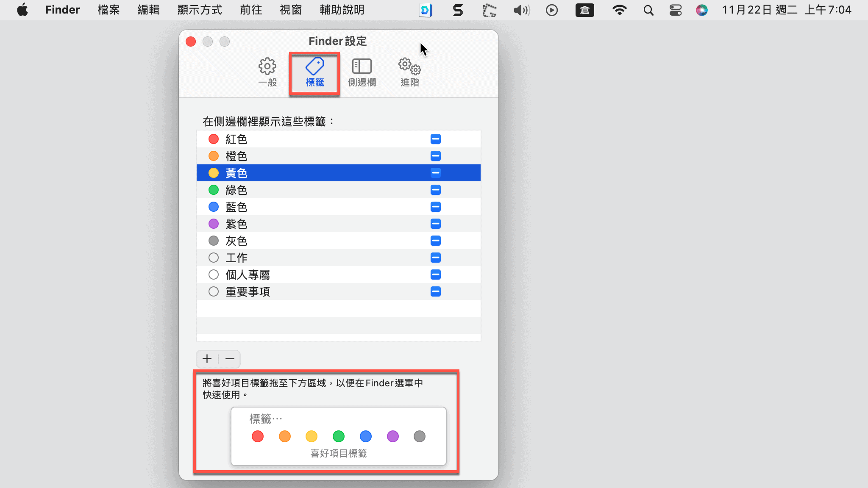Select the 灰色 tag name

[x=236, y=241]
